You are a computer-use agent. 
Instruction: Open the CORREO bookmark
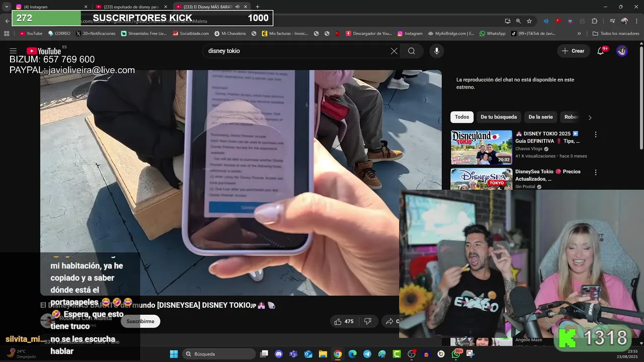[x=59, y=33]
